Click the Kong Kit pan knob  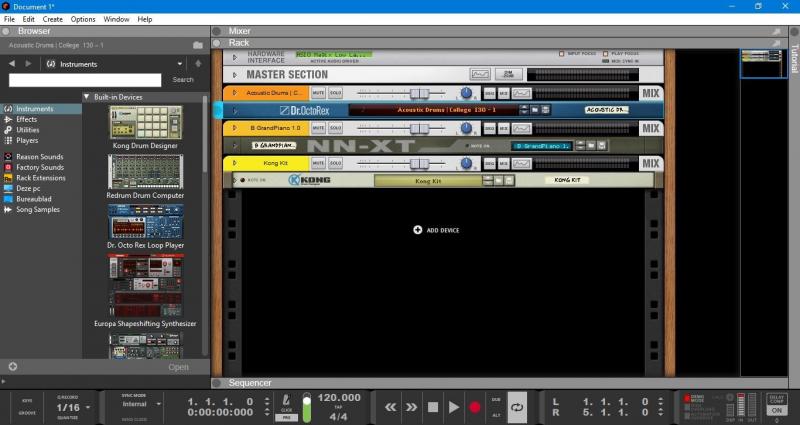click(x=466, y=163)
